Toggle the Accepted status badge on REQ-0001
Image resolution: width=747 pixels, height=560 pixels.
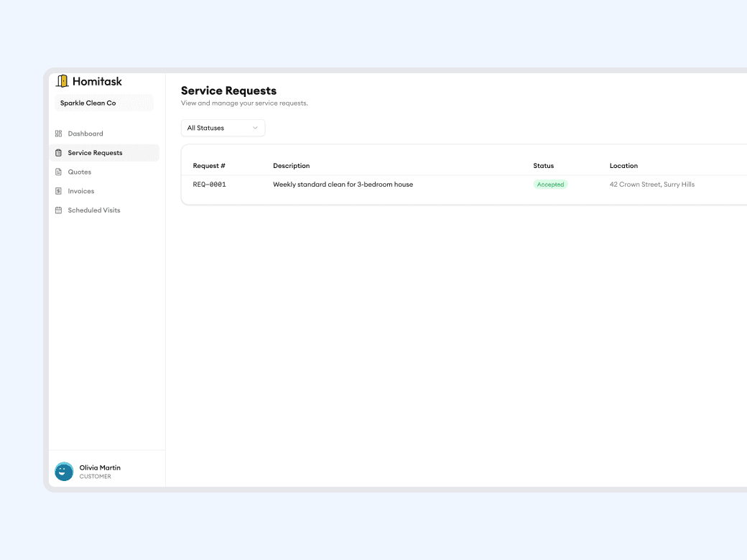(x=549, y=185)
